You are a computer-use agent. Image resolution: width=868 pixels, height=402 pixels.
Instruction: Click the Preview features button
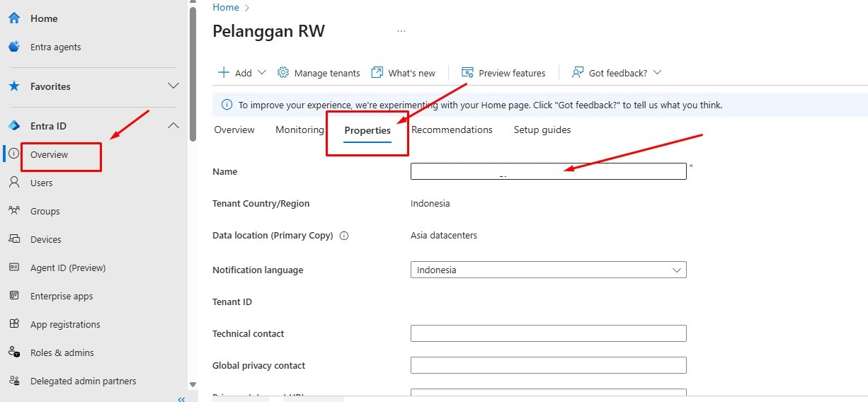tap(503, 73)
